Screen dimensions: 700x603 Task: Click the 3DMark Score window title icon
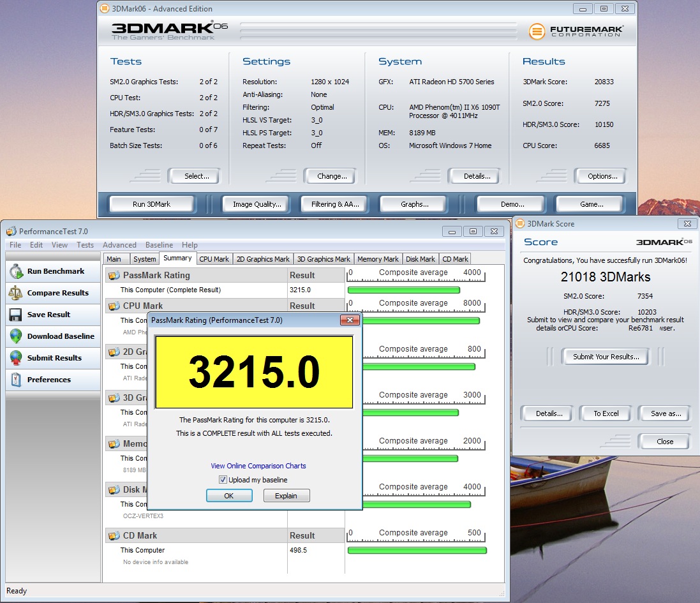(x=520, y=223)
